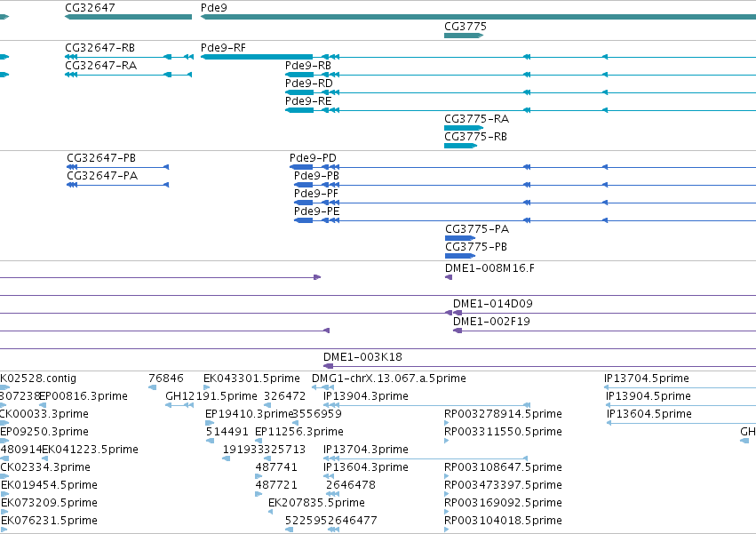Click the EK043301.5prime EST label
The image size is (756, 534).
click(x=251, y=379)
